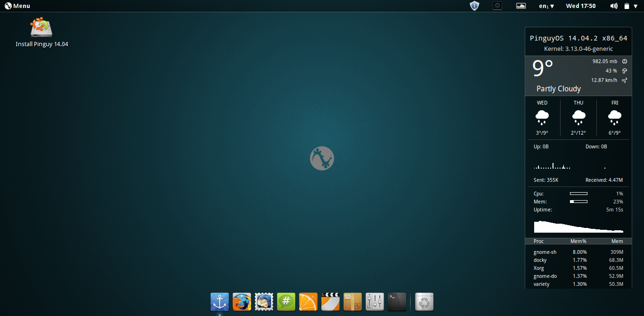Click Wednesday's rain cloud weather icon
The height and width of the screenshot is (316, 644).
[542, 117]
